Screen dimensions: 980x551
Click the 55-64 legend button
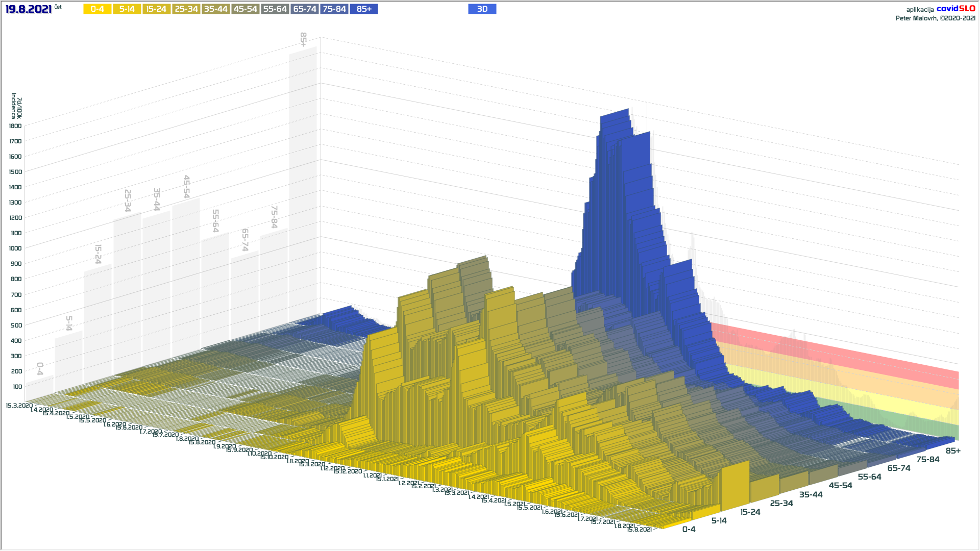[x=275, y=9]
